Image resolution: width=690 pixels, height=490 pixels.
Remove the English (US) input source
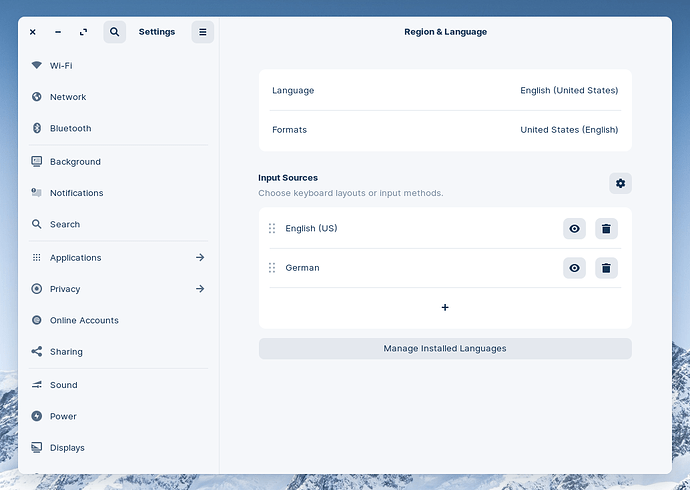[x=606, y=228]
